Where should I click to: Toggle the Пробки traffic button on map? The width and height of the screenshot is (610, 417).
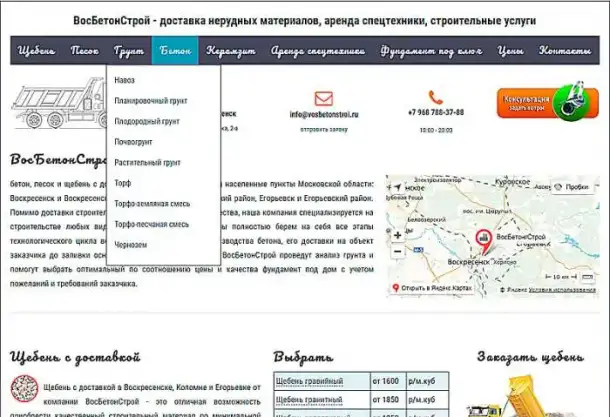(x=571, y=187)
